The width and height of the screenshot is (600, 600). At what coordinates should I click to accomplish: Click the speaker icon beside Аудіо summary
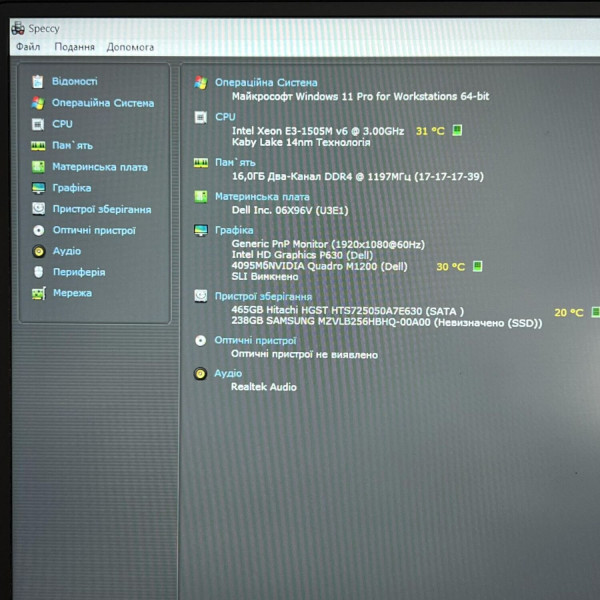tap(200, 373)
